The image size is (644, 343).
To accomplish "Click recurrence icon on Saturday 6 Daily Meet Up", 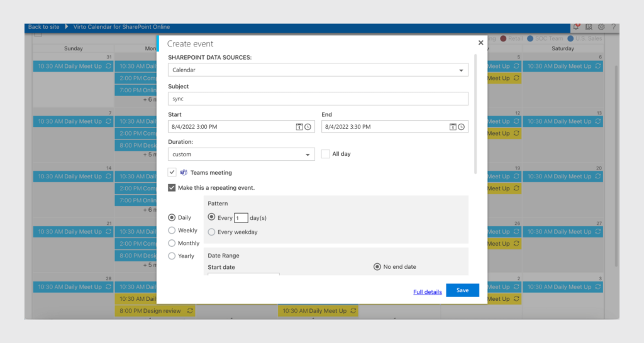I will click(x=598, y=66).
